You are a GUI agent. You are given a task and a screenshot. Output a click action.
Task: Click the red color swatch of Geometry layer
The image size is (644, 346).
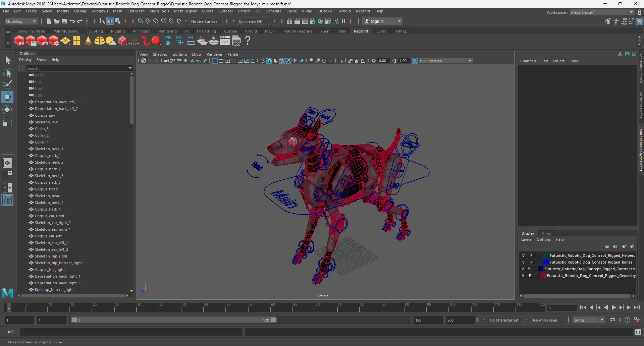543,276
